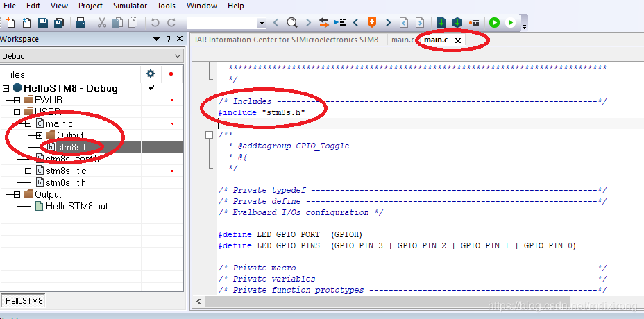Click the Cut scissors icon
This screenshot has width=644, height=319.
[x=101, y=23]
